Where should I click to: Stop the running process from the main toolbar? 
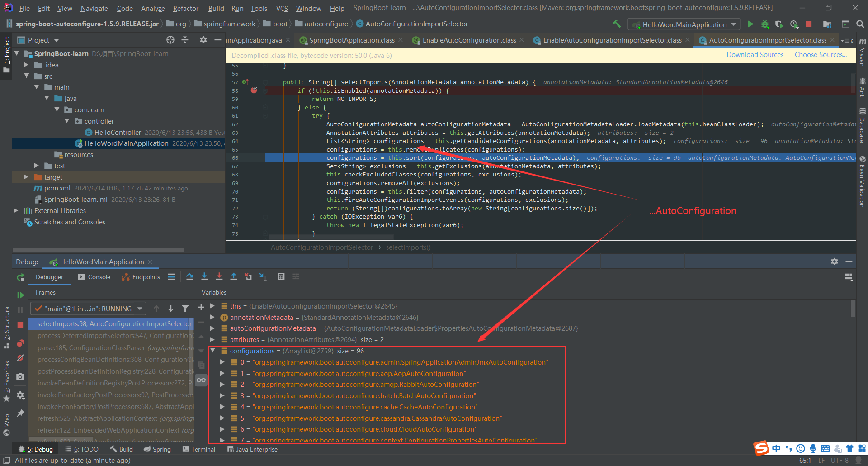click(x=809, y=24)
